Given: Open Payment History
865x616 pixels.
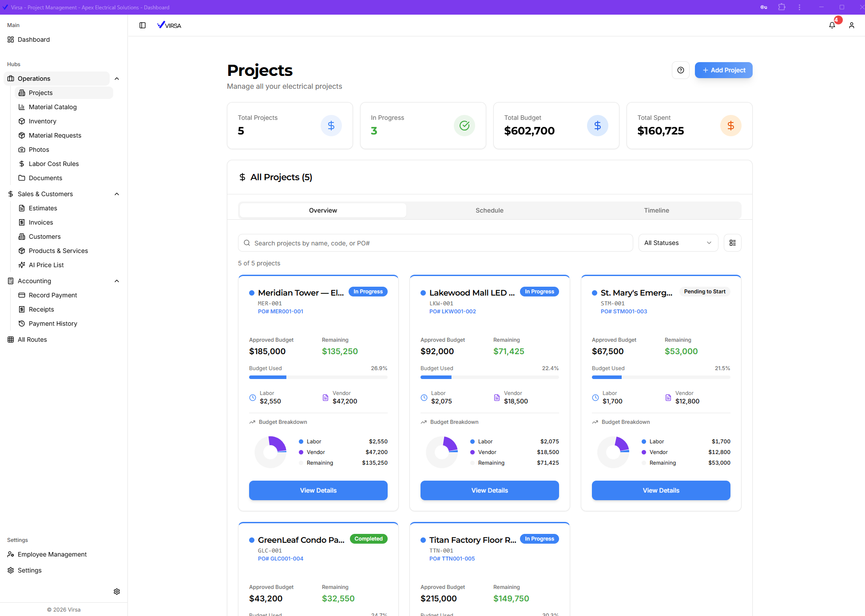Looking at the screenshot, I should pos(53,324).
